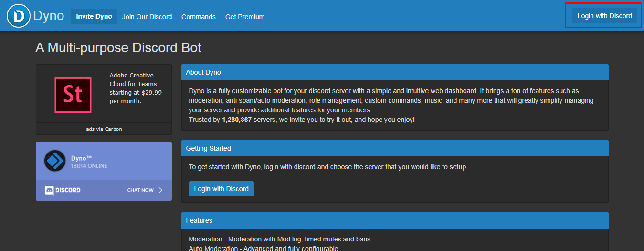This screenshot has width=644, height=251.
Task: Click the Moderation with Mod log feature line
Action: tap(279, 239)
